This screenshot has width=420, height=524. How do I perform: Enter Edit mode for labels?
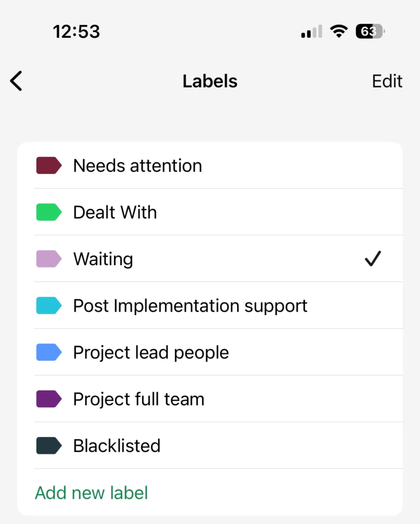387,81
